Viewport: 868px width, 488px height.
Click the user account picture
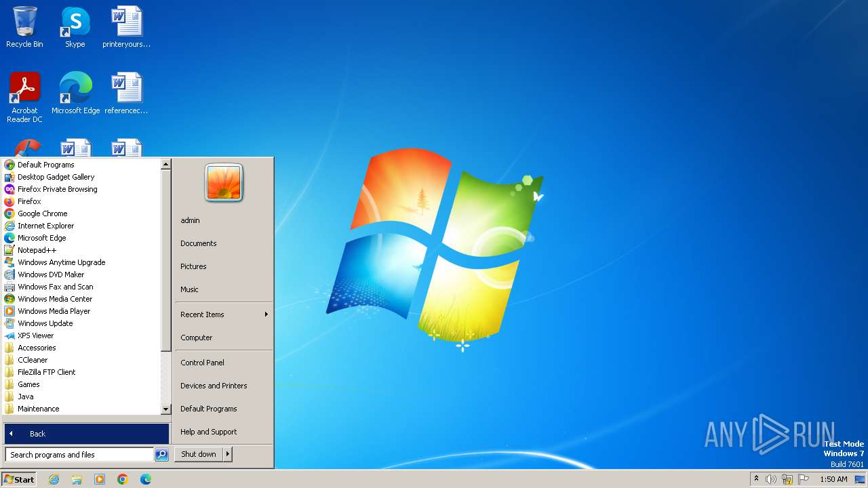[x=224, y=182]
